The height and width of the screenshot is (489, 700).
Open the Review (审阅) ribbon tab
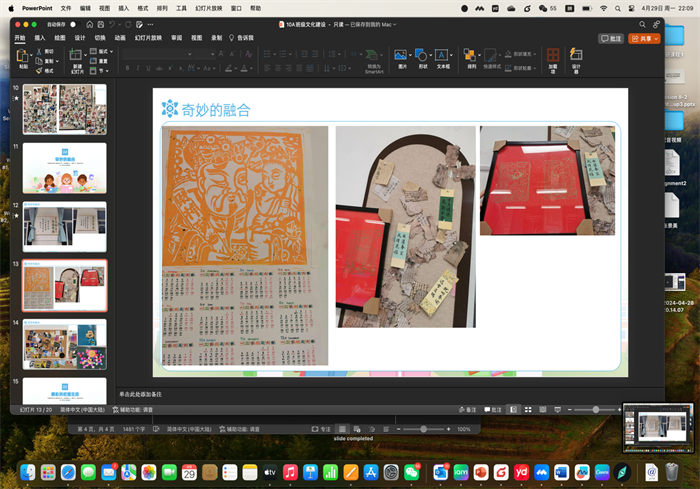(176, 38)
